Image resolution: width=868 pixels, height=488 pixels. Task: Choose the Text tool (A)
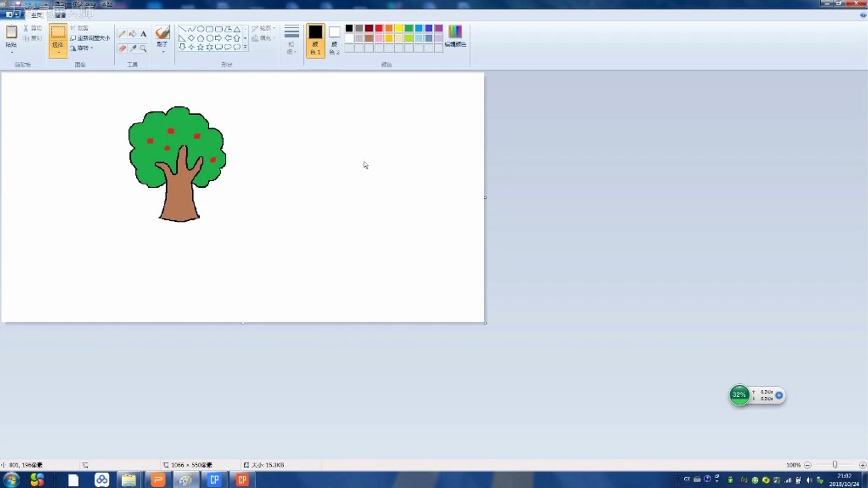143,34
